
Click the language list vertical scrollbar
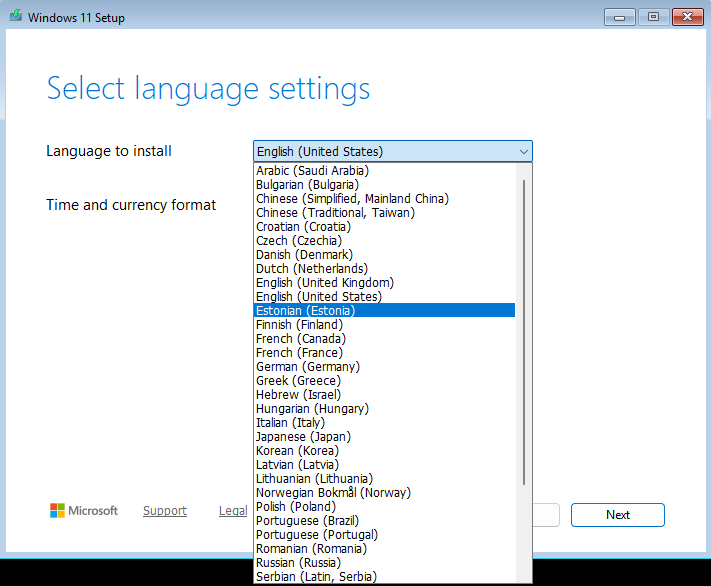[x=524, y=330]
